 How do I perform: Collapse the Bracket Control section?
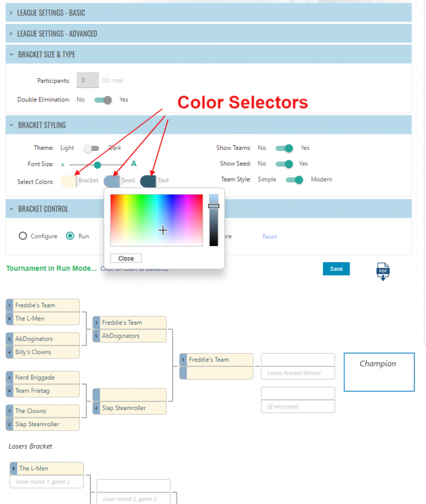[x=43, y=209]
